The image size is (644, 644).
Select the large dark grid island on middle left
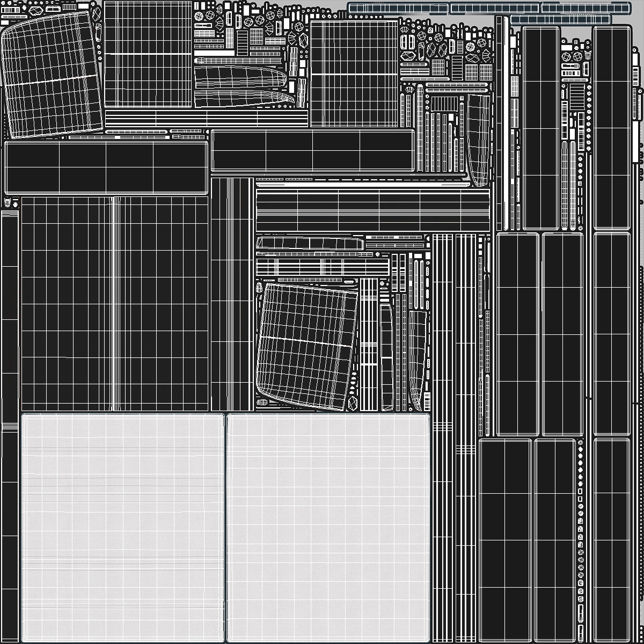115,304
